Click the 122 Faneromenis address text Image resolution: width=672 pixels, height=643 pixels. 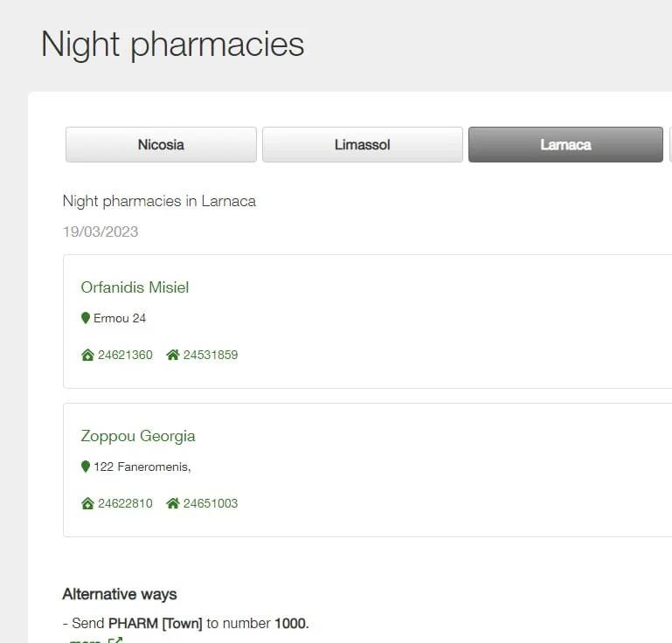(x=142, y=467)
